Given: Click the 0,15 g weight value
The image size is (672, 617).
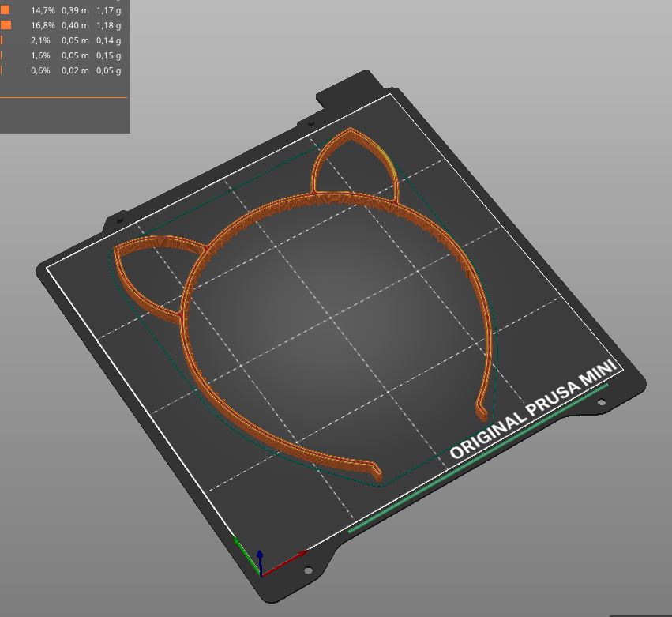Looking at the screenshot, I should [109, 55].
